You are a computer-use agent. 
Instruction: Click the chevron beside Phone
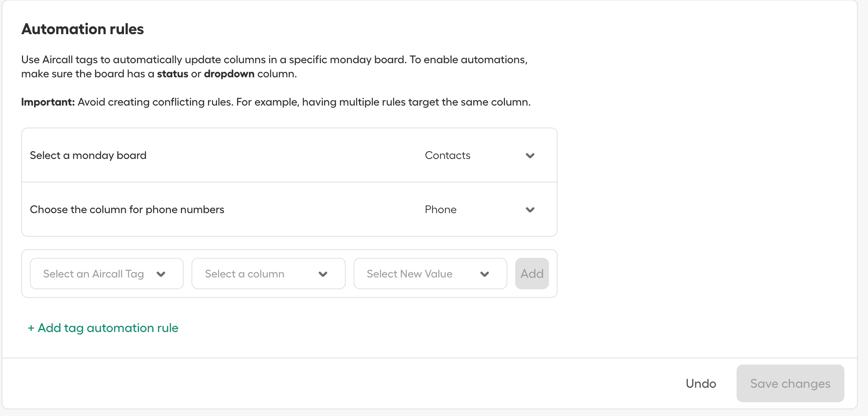point(530,210)
